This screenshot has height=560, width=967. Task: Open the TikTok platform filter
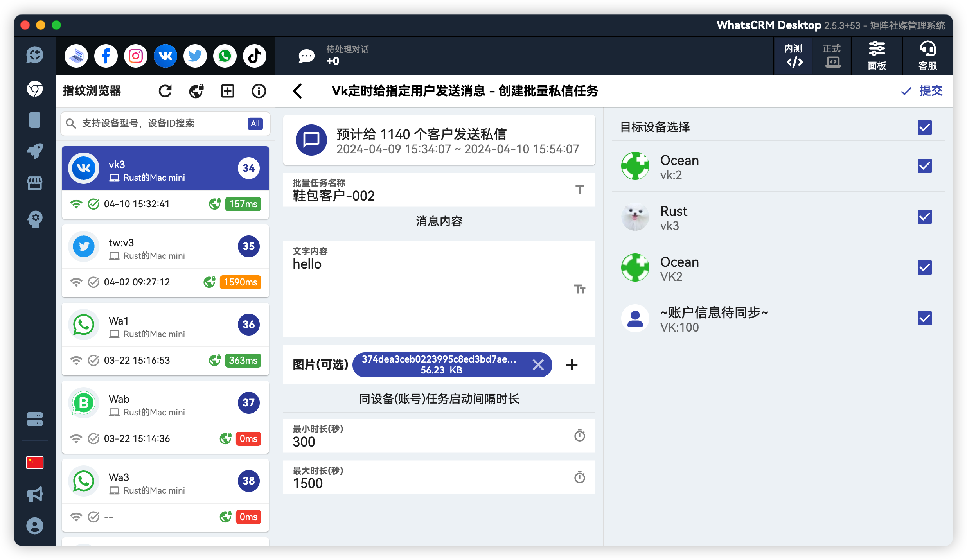(254, 56)
